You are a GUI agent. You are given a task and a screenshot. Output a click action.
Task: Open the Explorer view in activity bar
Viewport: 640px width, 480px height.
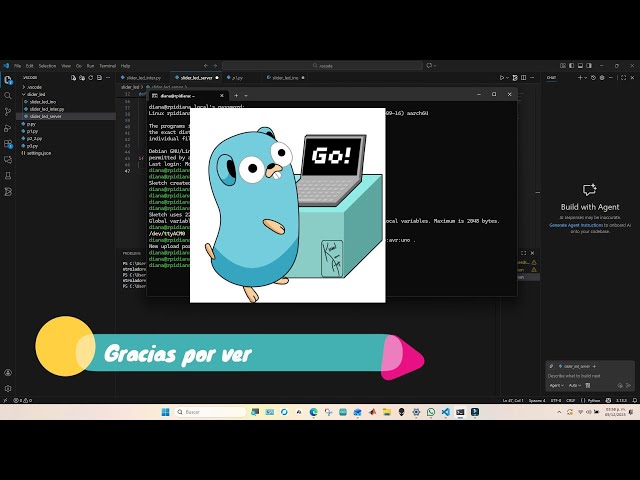coord(8,80)
